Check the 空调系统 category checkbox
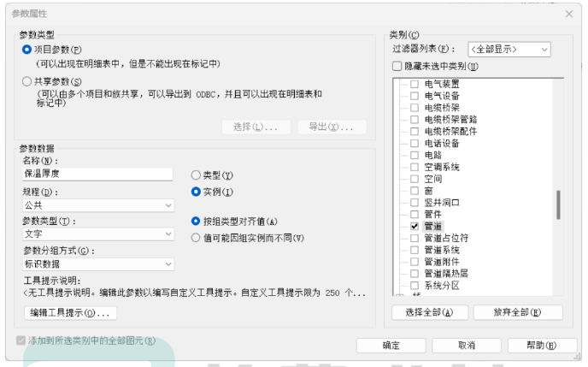 pos(415,167)
